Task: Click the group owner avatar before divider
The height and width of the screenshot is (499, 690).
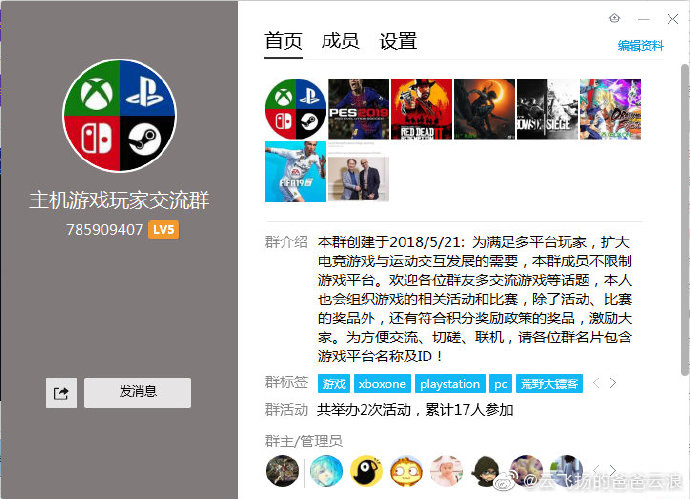Action: point(283,471)
